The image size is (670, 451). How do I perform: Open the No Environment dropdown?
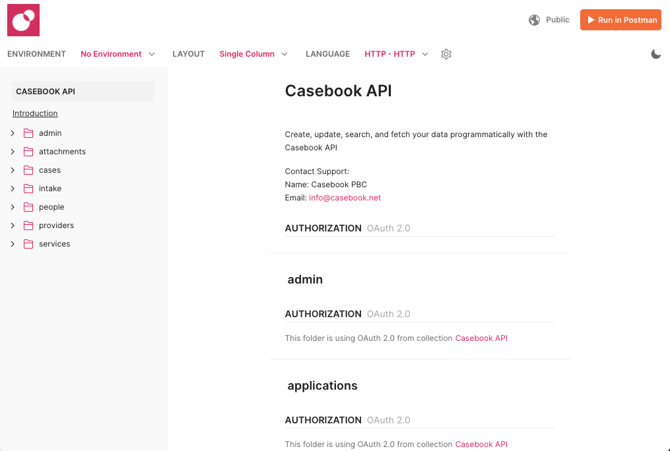pos(118,54)
